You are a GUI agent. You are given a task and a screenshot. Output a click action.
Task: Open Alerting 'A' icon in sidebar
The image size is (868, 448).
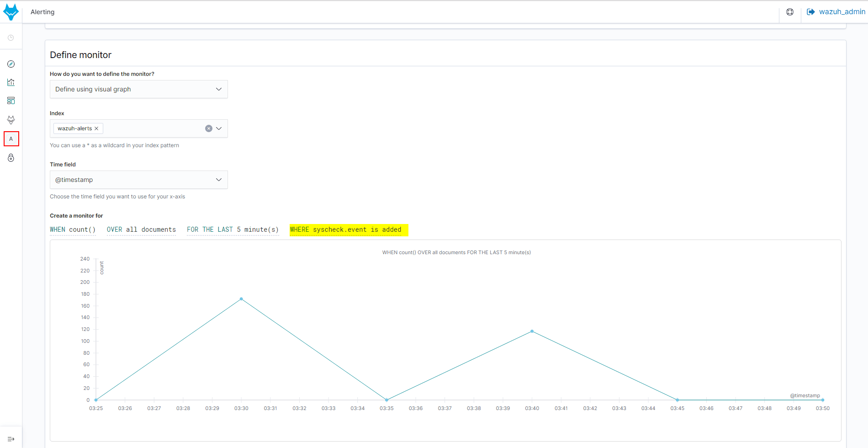coord(11,139)
